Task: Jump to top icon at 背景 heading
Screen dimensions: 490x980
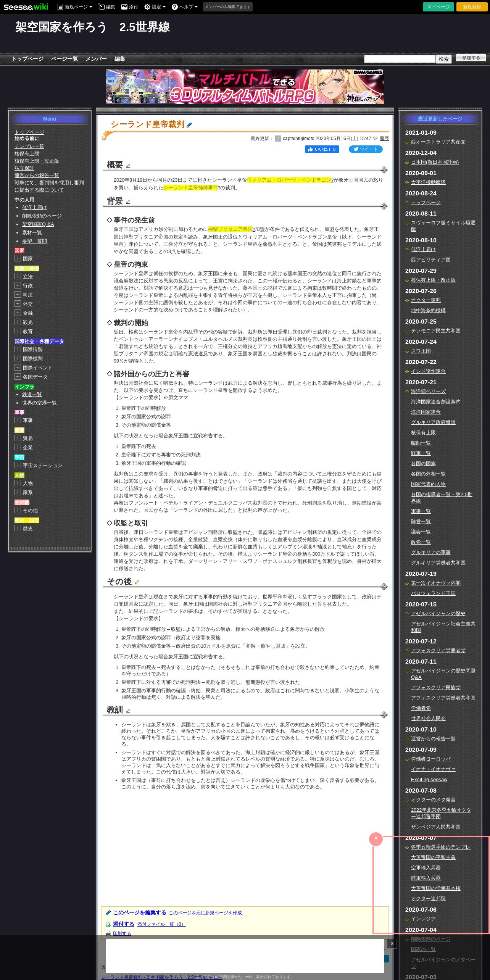Action: (384, 206)
